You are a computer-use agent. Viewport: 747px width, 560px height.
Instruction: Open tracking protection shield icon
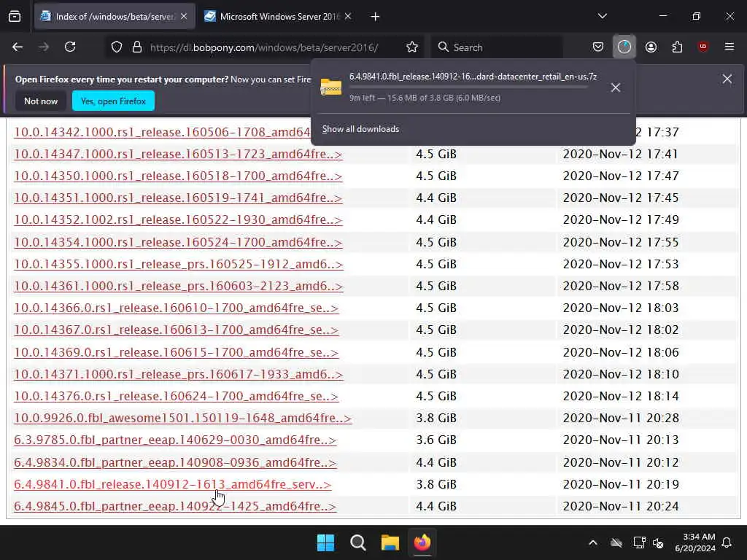click(x=117, y=47)
